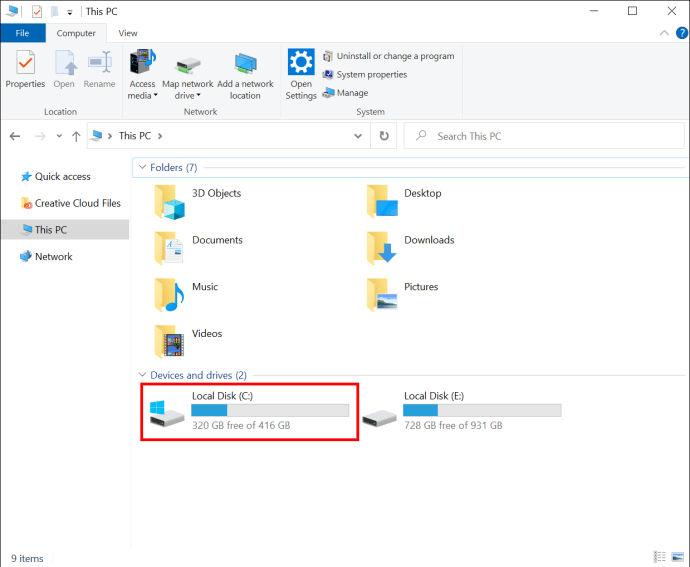Click the This PC breadcrumb in address bar
The image size is (690, 567).
point(135,136)
